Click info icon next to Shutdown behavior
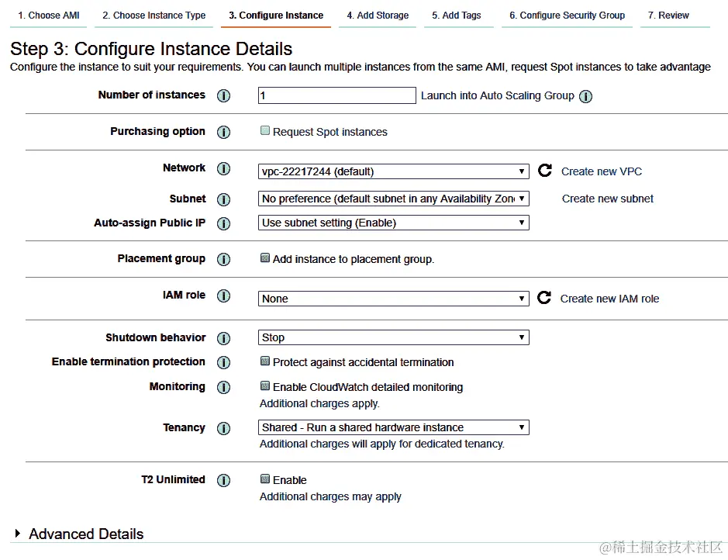This screenshot has height=560, width=728. coord(224,339)
